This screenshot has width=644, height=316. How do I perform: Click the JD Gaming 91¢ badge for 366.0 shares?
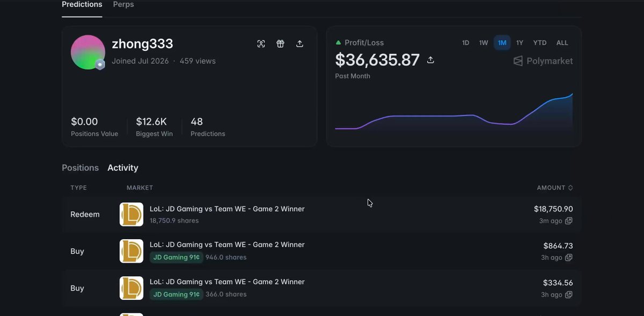177,295
